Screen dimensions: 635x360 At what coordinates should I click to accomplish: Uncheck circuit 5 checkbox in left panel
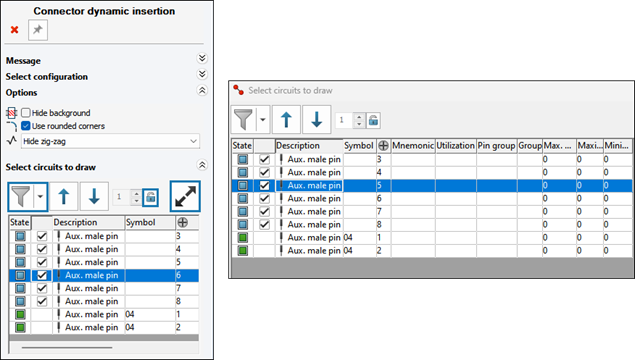pyautogui.click(x=42, y=262)
